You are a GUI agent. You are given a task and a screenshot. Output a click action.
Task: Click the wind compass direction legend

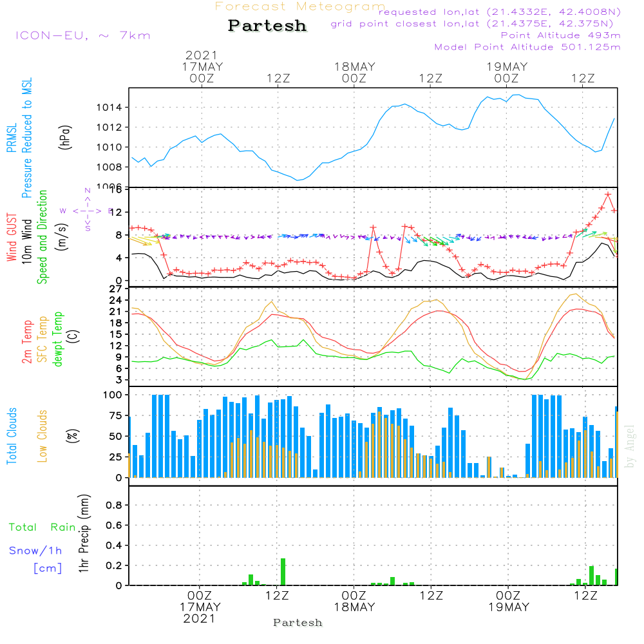(87, 211)
